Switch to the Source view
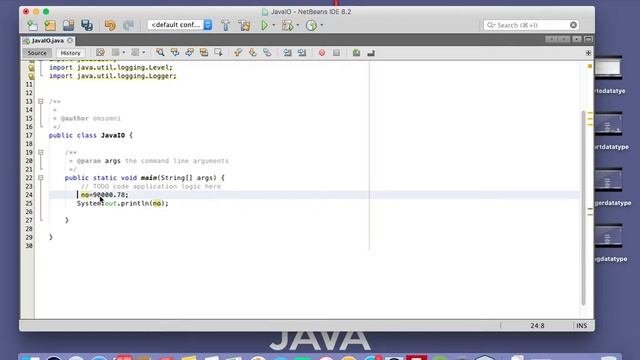 (37, 53)
